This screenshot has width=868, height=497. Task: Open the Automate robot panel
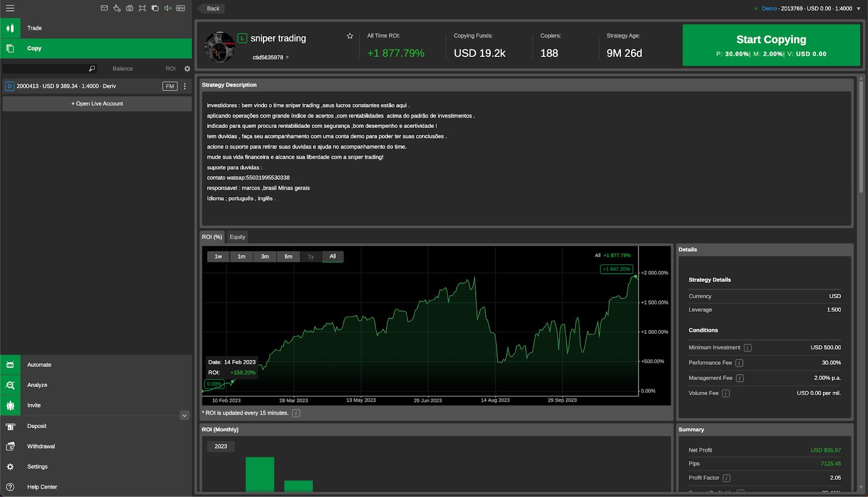pyautogui.click(x=10, y=364)
